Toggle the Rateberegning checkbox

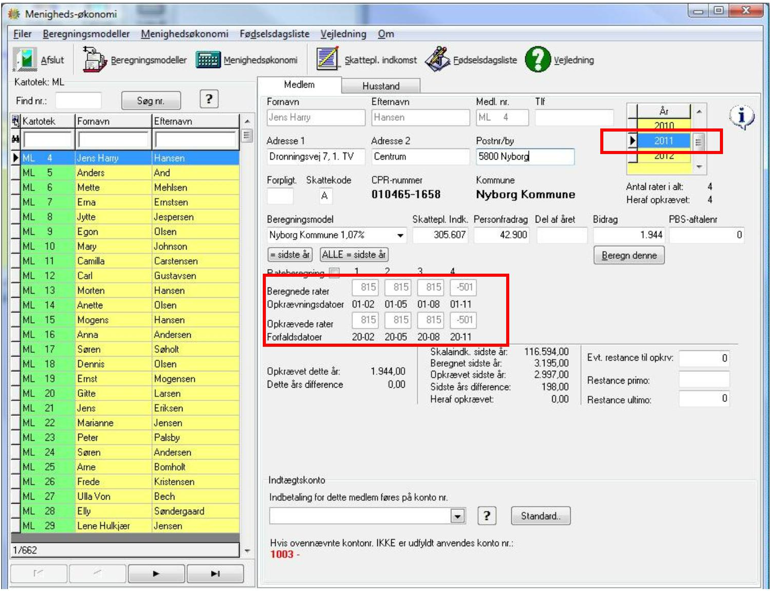pyautogui.click(x=334, y=271)
